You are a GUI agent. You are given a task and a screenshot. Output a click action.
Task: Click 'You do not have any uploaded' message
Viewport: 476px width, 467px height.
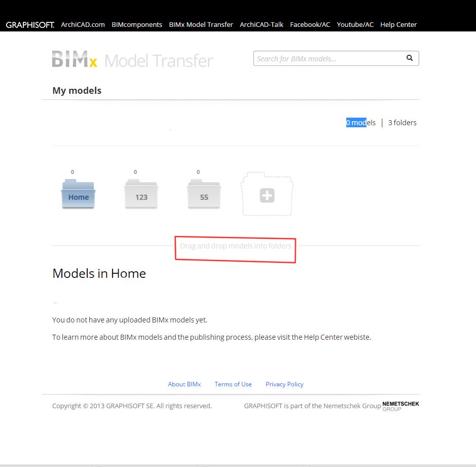pos(130,320)
